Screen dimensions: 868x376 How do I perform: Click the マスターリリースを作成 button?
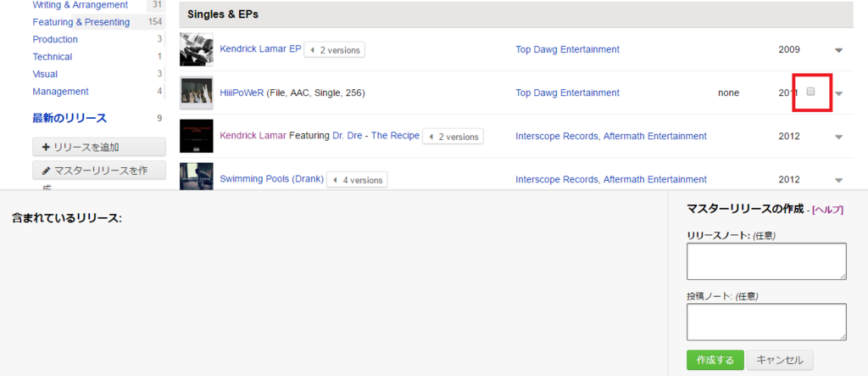pos(99,171)
